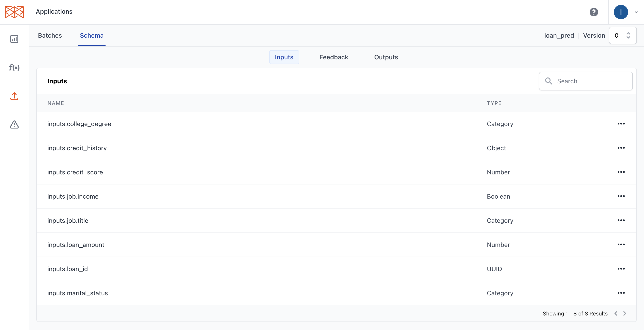Select the inputs.college_degree row name
This screenshot has width=644, height=330.
click(x=79, y=124)
